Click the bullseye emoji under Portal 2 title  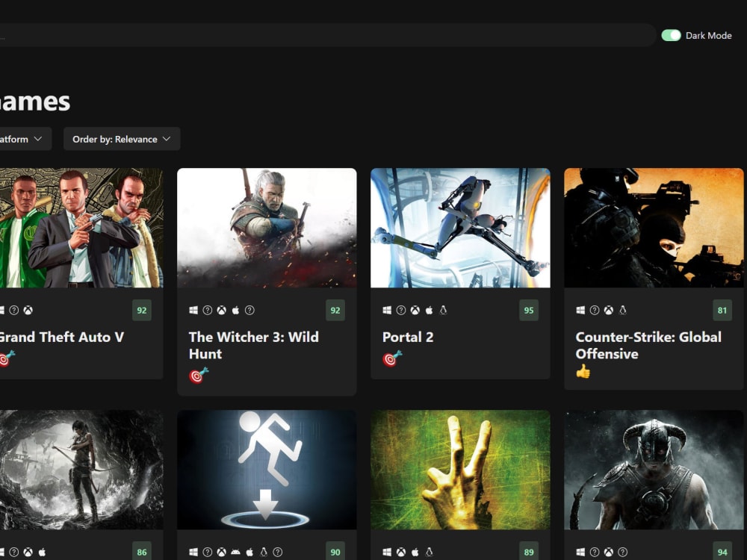(x=392, y=358)
